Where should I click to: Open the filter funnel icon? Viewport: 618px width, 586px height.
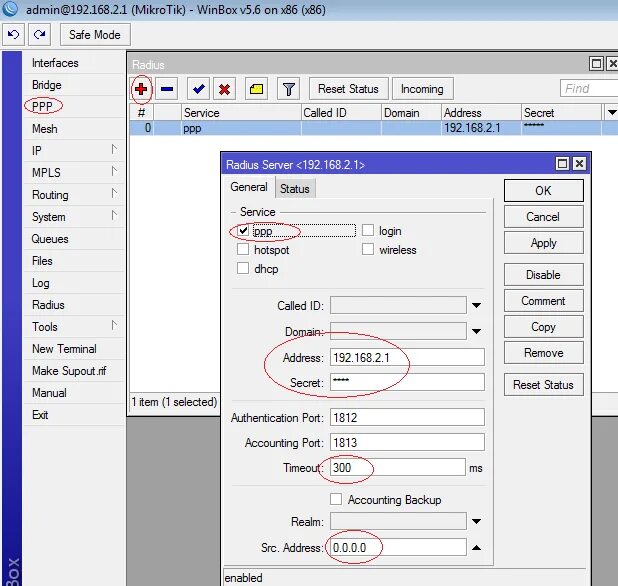tap(289, 89)
